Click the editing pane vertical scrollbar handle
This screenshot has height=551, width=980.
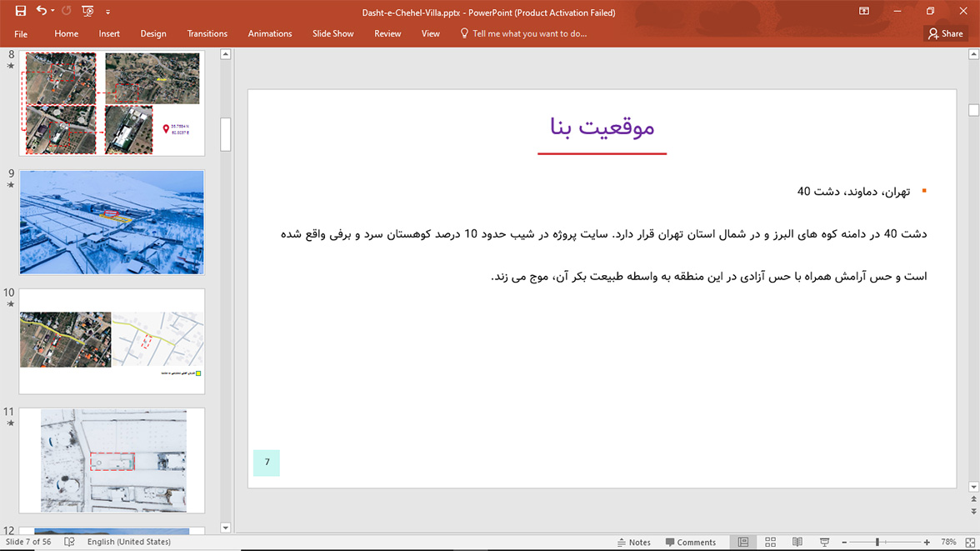[x=973, y=110]
